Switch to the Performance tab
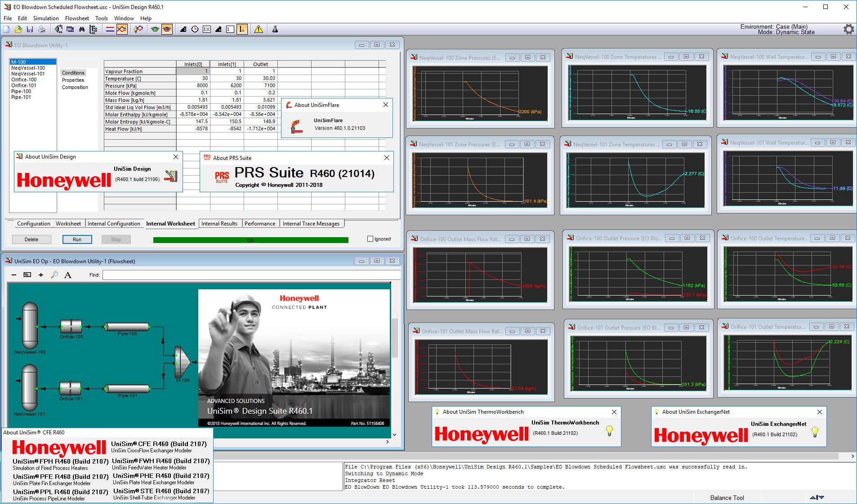The width and height of the screenshot is (857, 504). coord(260,224)
